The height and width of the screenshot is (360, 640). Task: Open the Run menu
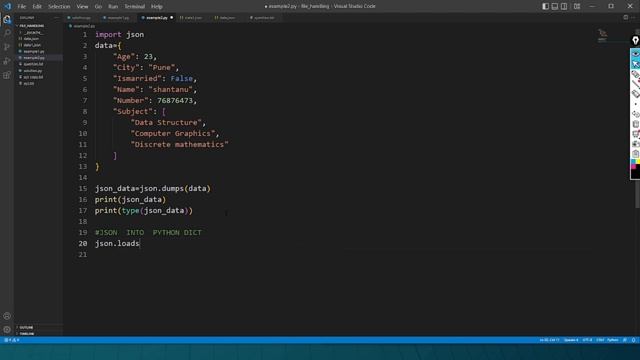[x=113, y=7]
